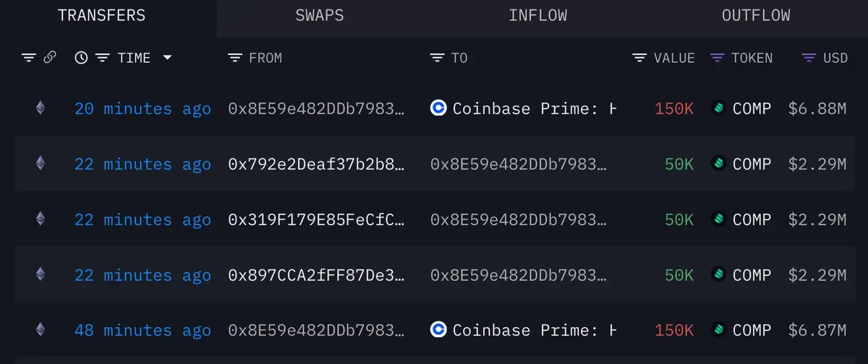Open the leftmost filter lines icon
This screenshot has height=364, width=868.
click(x=29, y=58)
